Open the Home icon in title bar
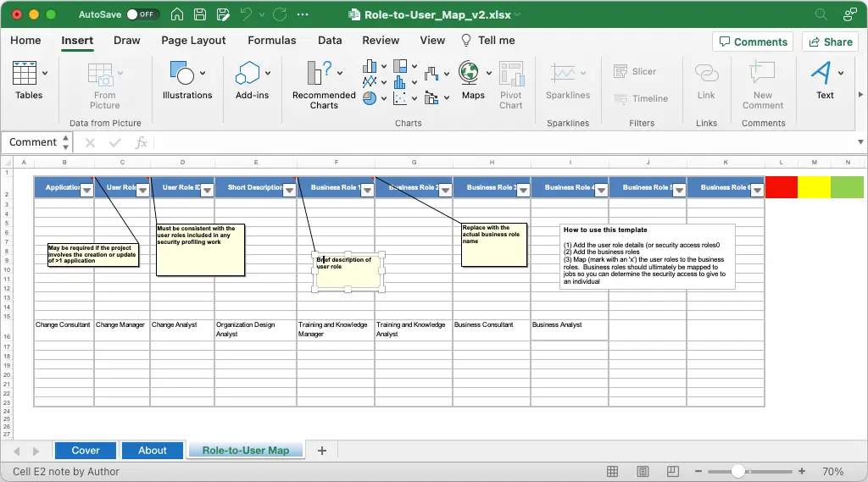Viewport: 868px width, 482px height. click(177, 14)
